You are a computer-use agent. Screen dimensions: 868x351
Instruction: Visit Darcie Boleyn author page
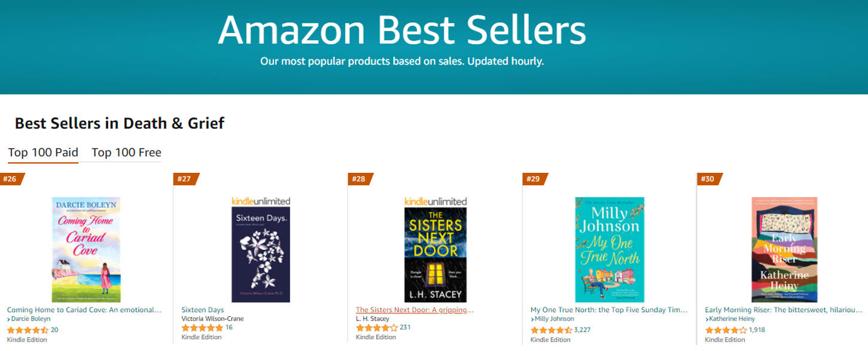pyautogui.click(x=31, y=319)
